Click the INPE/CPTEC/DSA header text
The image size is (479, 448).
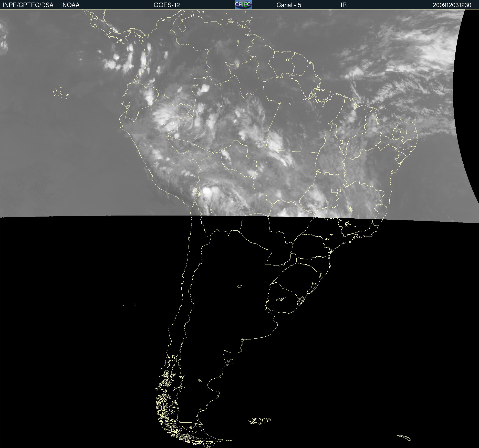coord(28,5)
